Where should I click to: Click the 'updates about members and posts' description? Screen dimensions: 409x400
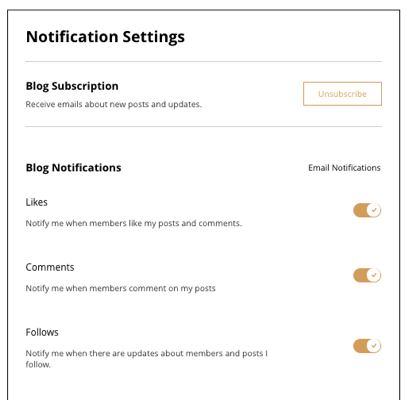(x=147, y=359)
